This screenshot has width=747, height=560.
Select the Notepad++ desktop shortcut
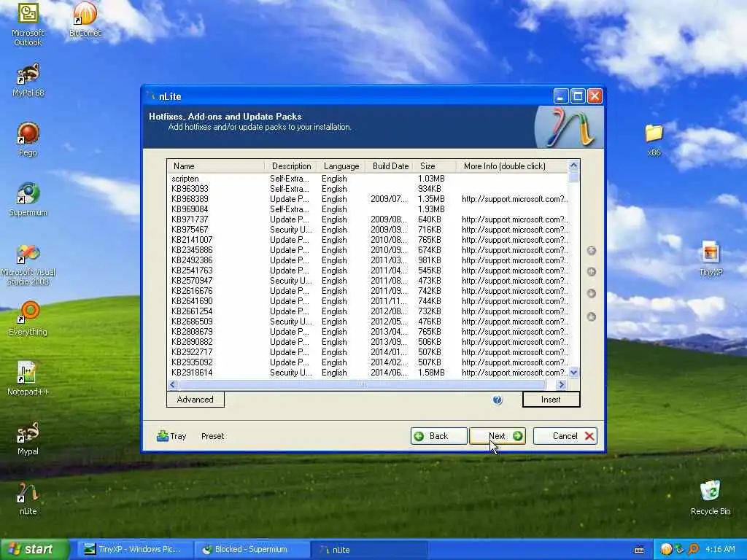coord(28,378)
